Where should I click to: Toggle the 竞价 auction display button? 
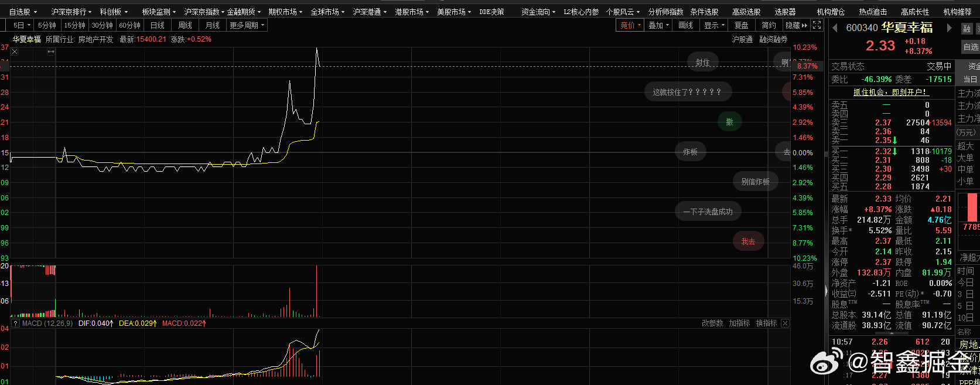click(x=630, y=25)
